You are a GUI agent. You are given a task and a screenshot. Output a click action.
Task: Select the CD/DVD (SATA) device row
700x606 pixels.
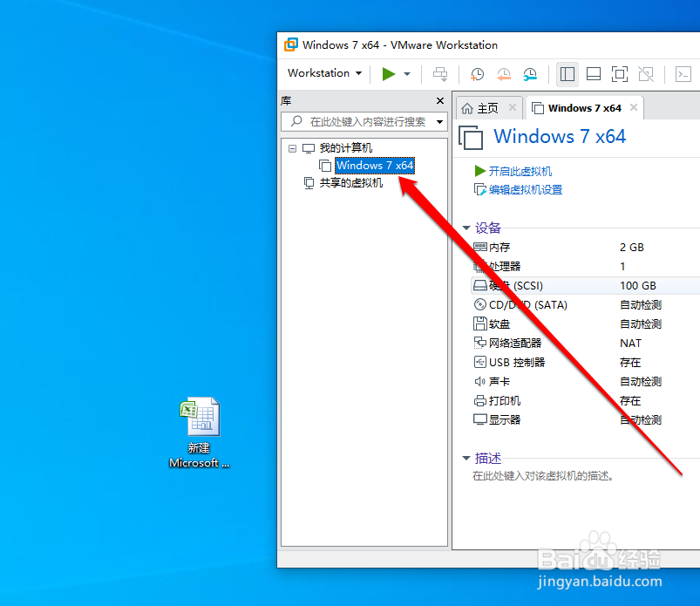[x=585, y=305]
